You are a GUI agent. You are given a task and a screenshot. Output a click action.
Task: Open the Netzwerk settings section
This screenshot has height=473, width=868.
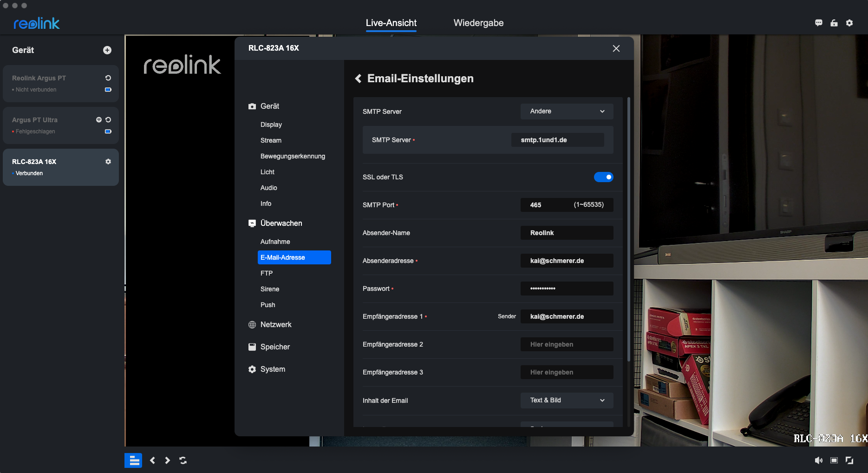(276, 325)
